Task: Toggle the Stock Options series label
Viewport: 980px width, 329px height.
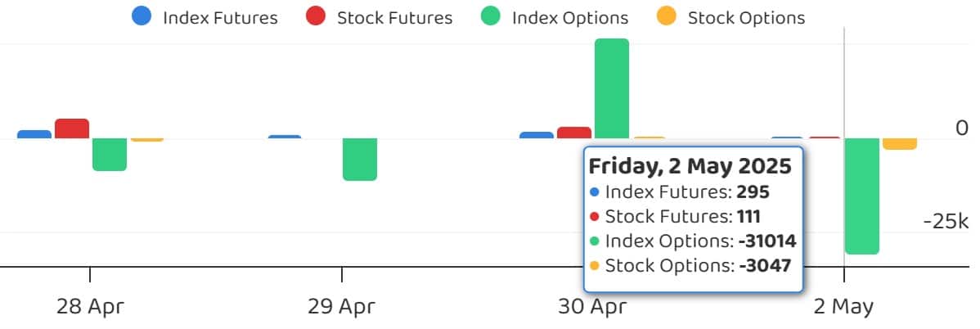Action: point(746,17)
